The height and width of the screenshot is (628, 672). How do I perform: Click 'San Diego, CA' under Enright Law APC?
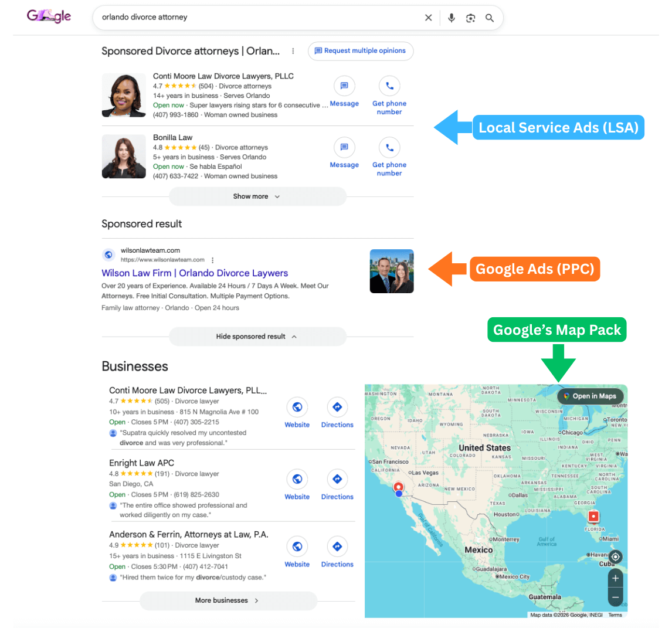pyautogui.click(x=131, y=484)
